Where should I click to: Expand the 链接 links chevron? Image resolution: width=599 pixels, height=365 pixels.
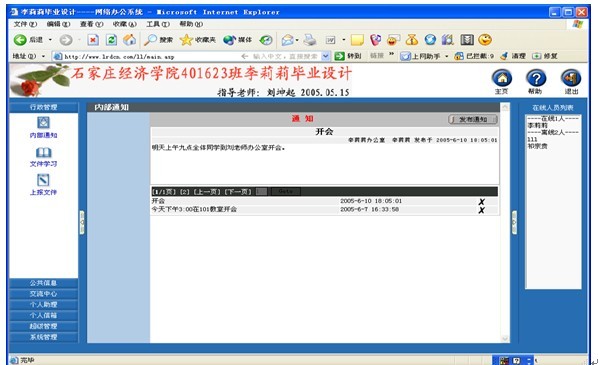(x=392, y=54)
